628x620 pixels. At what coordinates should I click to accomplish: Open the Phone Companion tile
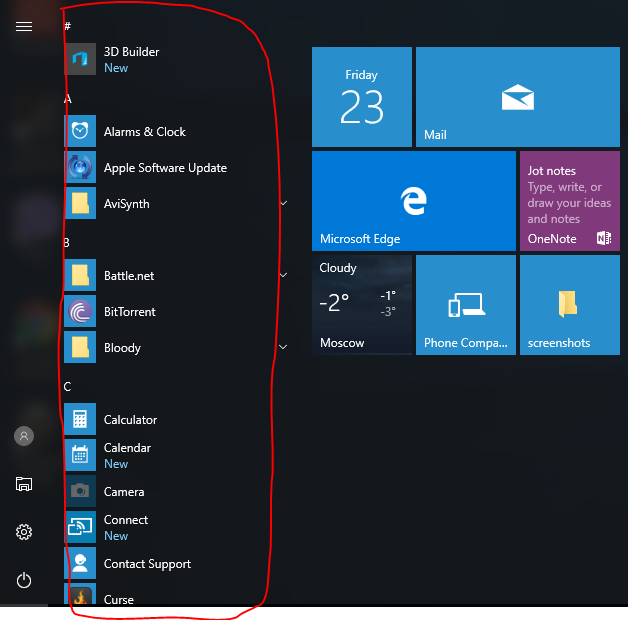[466, 305]
